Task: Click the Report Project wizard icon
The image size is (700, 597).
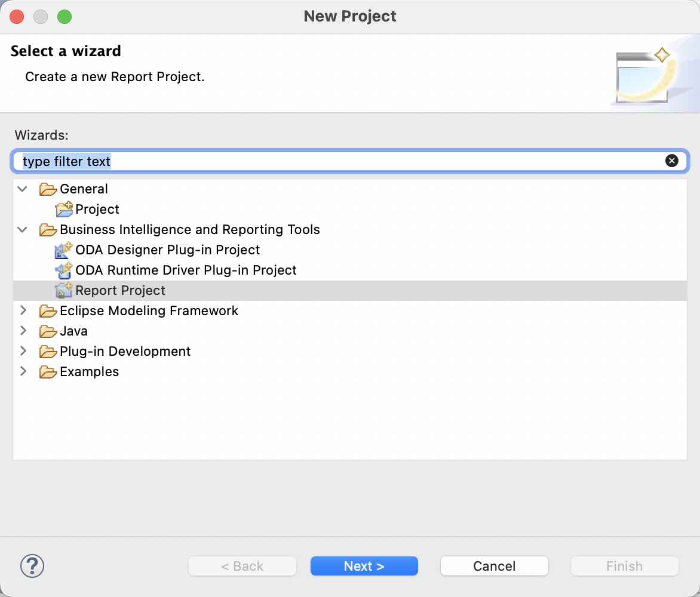Action: [x=63, y=291]
